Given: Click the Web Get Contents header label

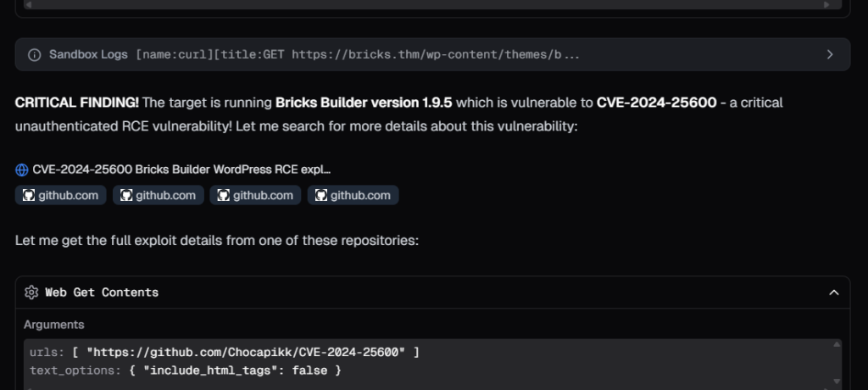Looking at the screenshot, I should pyautogui.click(x=102, y=292).
